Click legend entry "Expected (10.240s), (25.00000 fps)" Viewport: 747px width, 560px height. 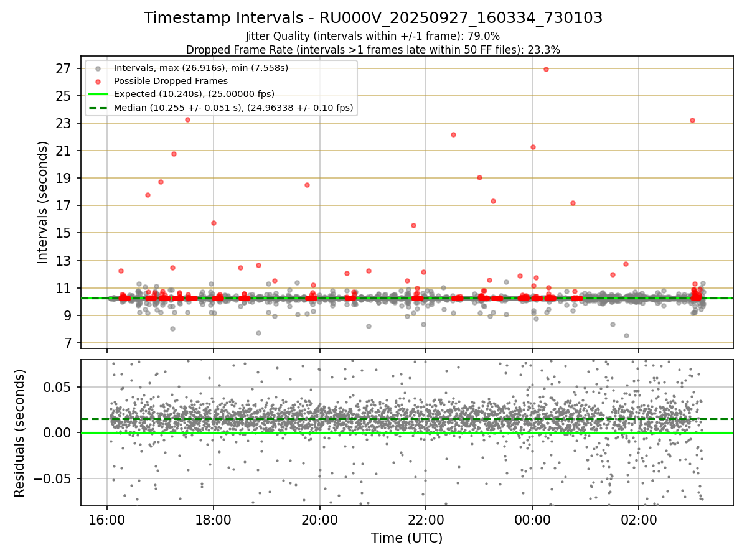click(x=194, y=94)
